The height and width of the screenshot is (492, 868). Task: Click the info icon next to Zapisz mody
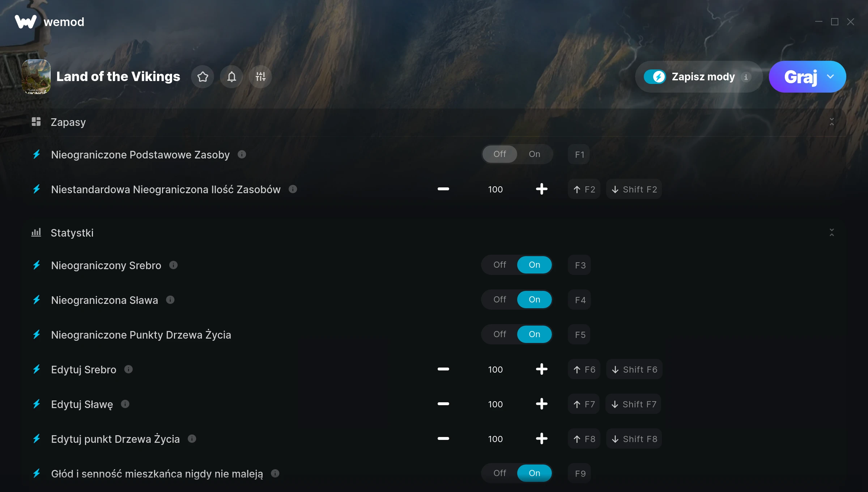(x=746, y=77)
